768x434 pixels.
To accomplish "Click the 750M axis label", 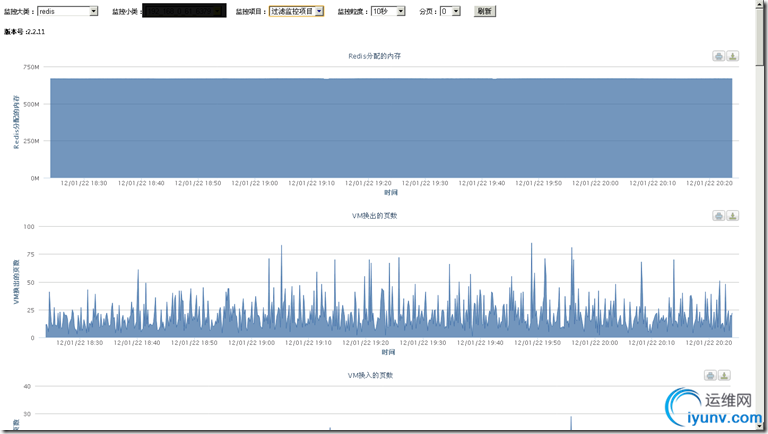I will [31, 67].
